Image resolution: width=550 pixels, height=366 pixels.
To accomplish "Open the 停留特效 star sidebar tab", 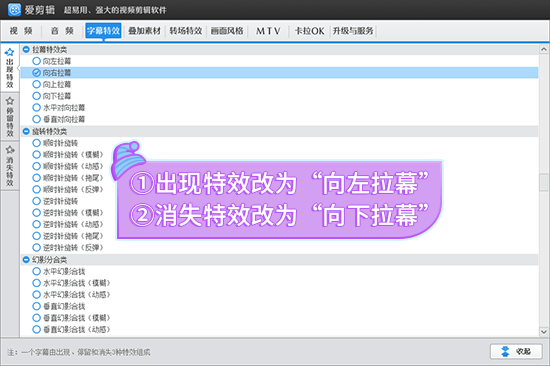I will click(9, 117).
